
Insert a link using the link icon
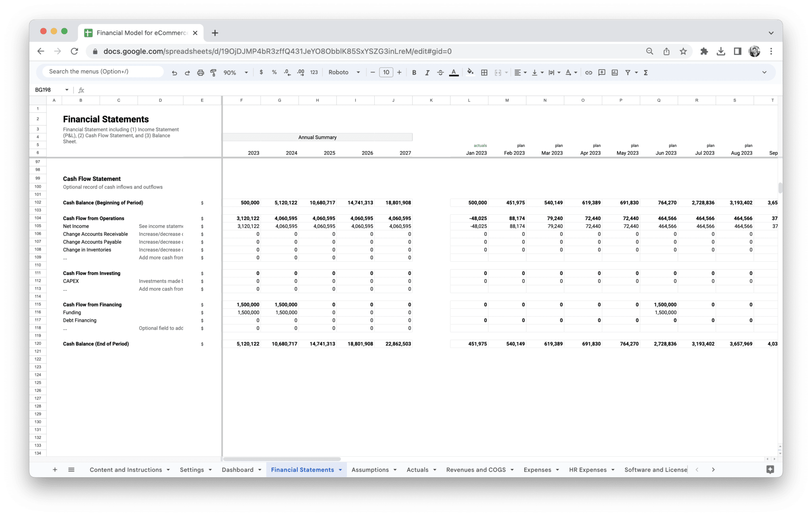588,73
